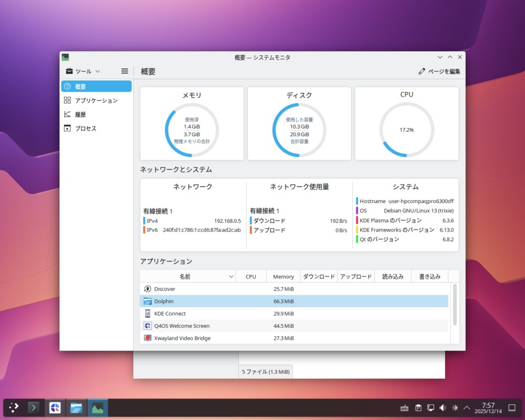Click the System Monitor taskbar icon
The image size is (525, 420).
[x=98, y=407]
